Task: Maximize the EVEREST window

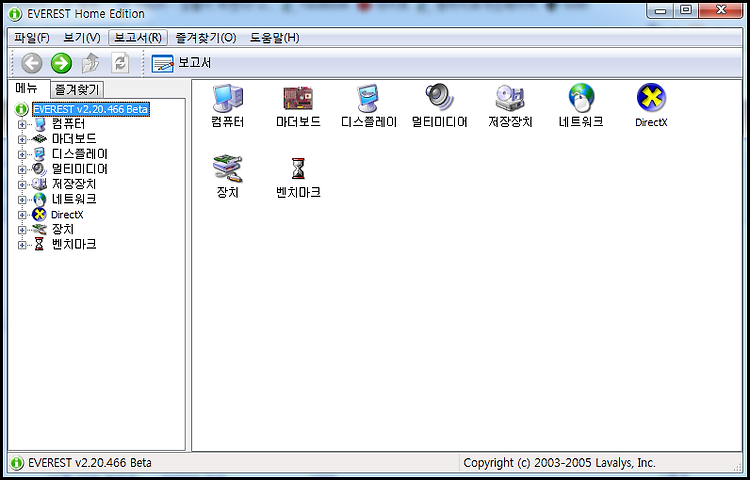Action: 686,10
